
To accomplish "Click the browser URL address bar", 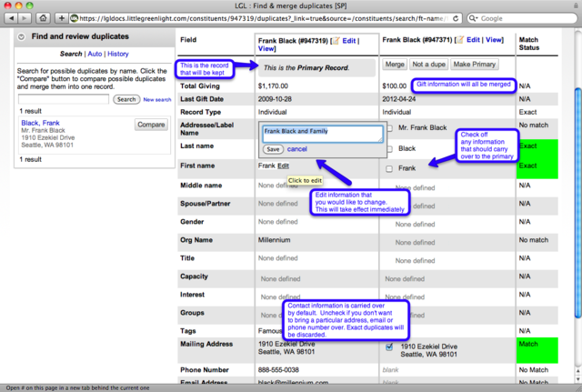I will click(x=260, y=18).
